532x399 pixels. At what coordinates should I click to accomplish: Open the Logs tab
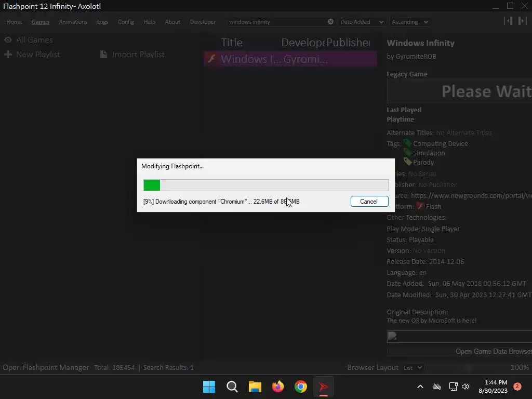[102, 22]
